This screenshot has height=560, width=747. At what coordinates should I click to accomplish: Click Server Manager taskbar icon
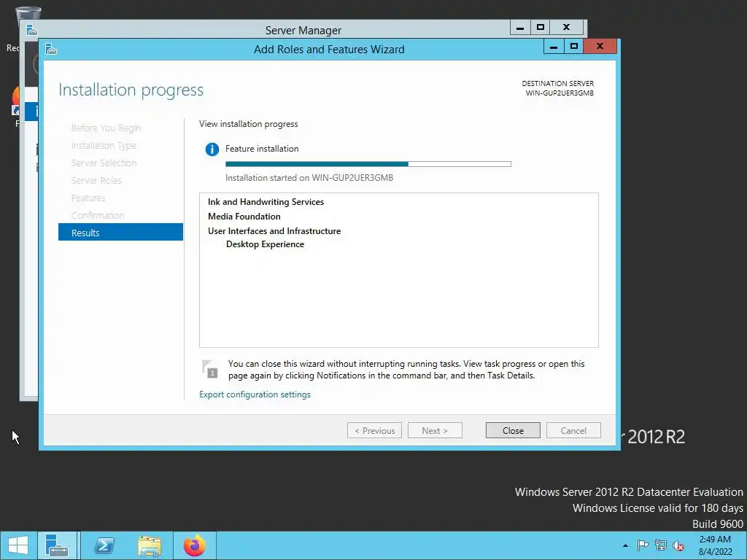57,545
